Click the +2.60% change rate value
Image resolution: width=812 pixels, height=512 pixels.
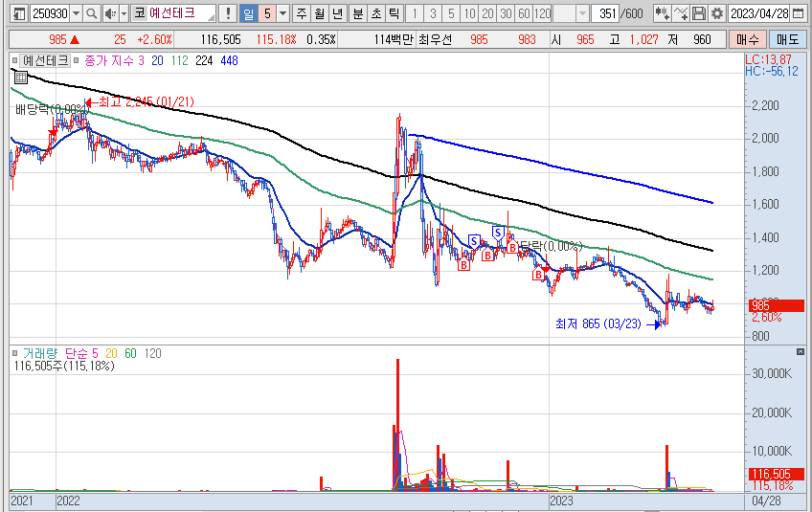click(x=154, y=40)
